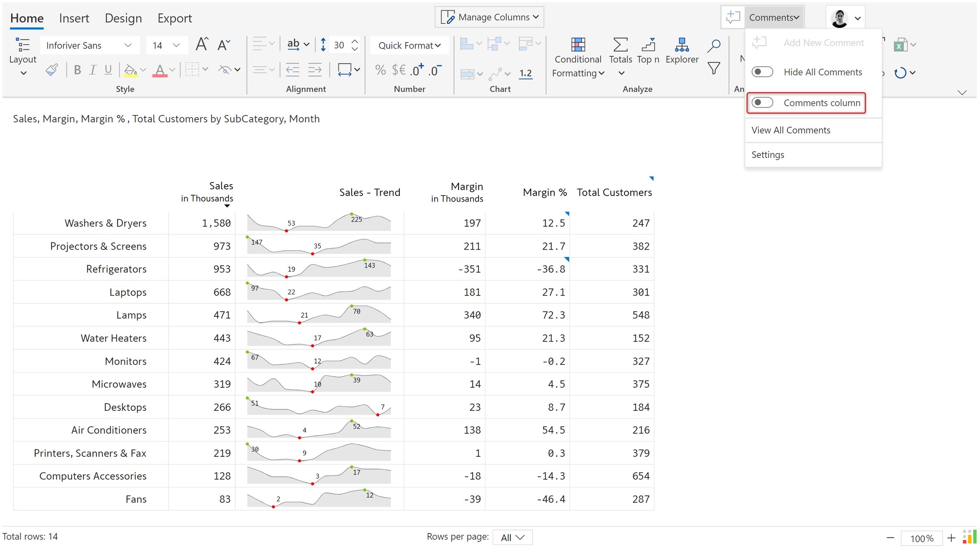Toggle the Hide All Comments switch
This screenshot has height=549, width=980.
click(762, 72)
